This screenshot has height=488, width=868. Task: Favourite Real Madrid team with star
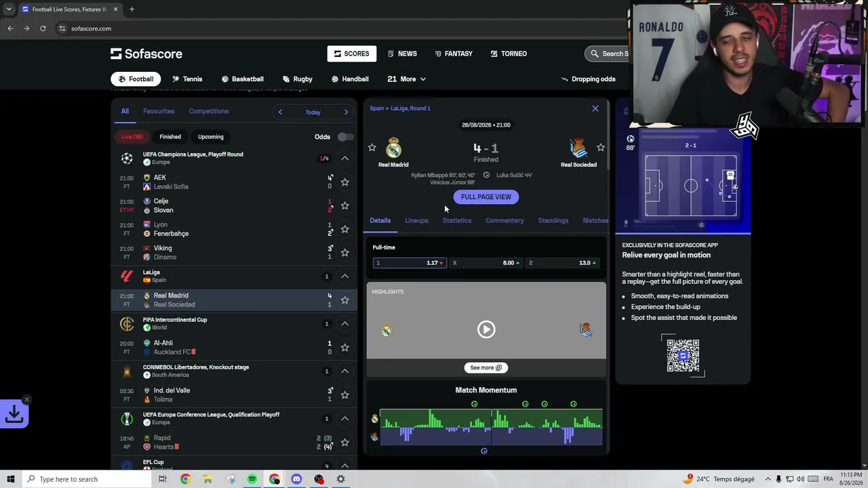tap(372, 147)
